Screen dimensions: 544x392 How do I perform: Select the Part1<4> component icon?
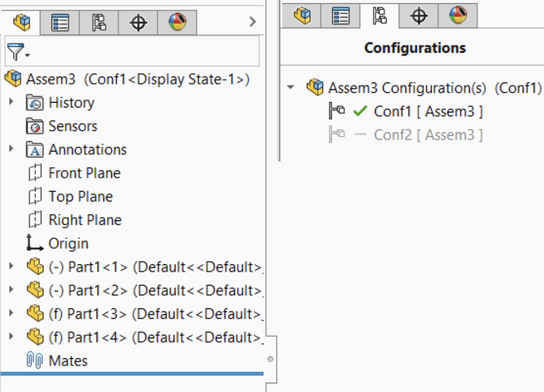(x=35, y=337)
